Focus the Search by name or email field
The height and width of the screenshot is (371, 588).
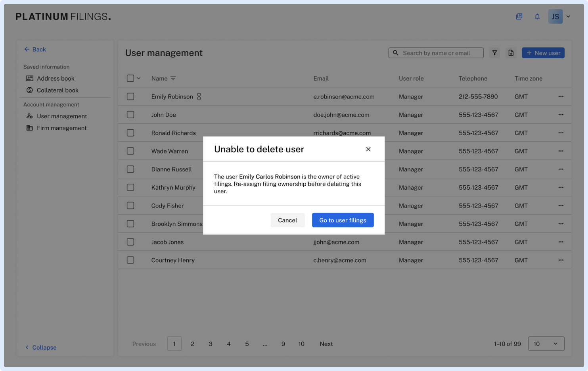pos(436,53)
